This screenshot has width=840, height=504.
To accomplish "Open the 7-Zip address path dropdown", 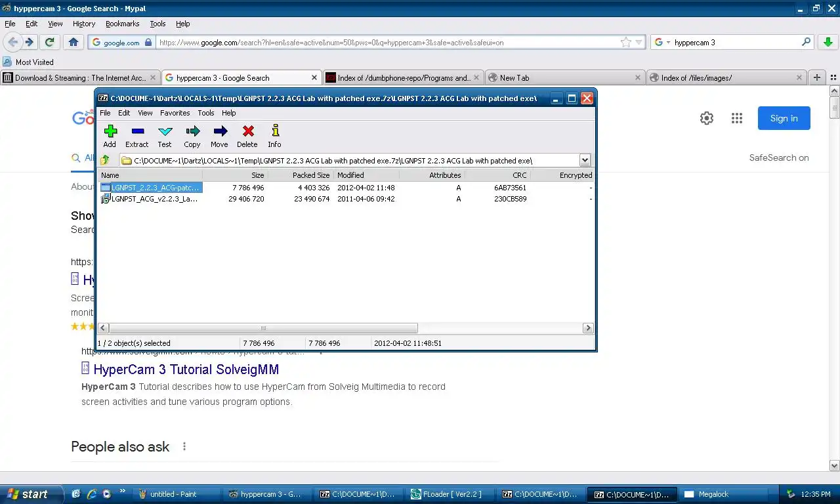I will point(585,160).
